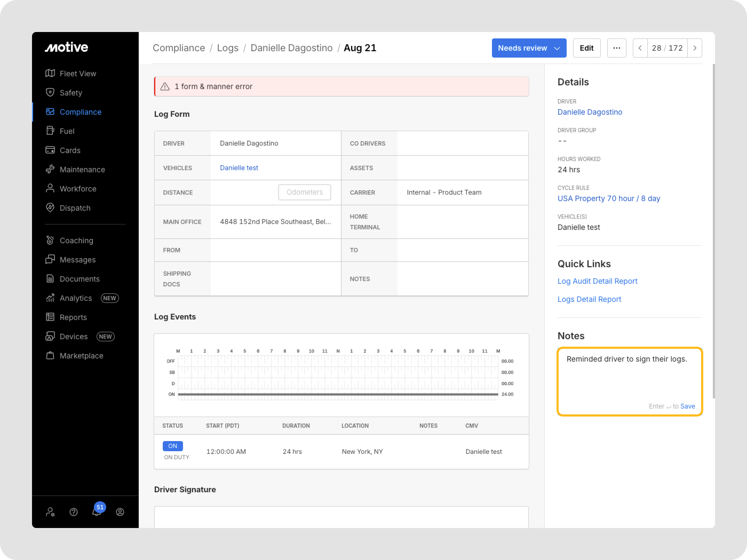Go to the next log with right chevron

pos(695,48)
